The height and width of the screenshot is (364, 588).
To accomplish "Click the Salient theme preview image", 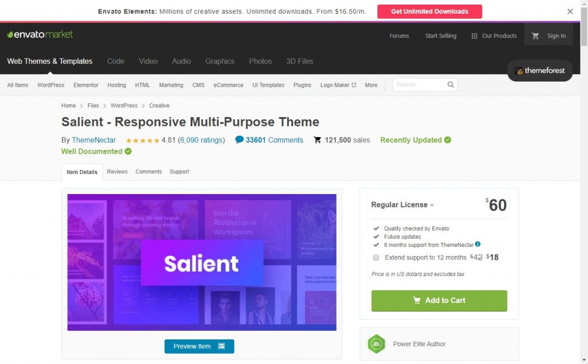I will pyautogui.click(x=202, y=262).
